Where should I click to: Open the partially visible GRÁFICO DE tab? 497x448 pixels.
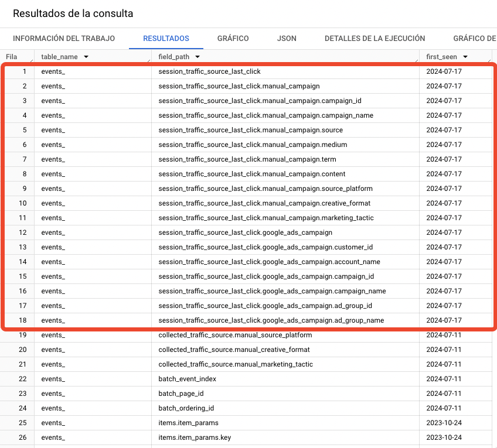point(475,37)
